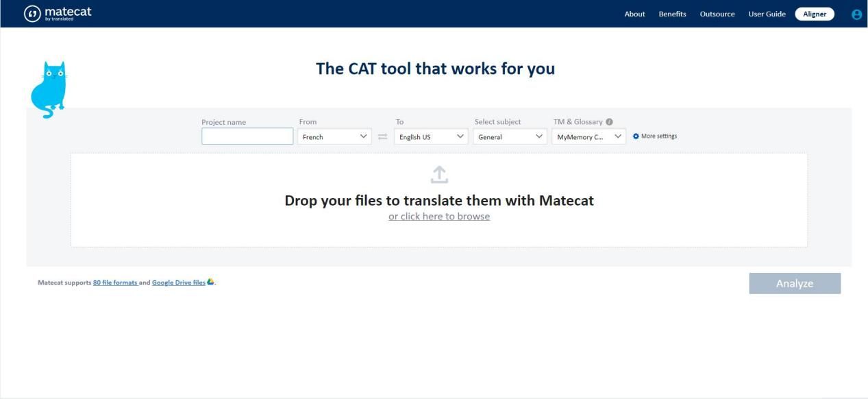Open the From language dropdown (French)
Image resolution: width=868 pixels, height=399 pixels.
[334, 136]
